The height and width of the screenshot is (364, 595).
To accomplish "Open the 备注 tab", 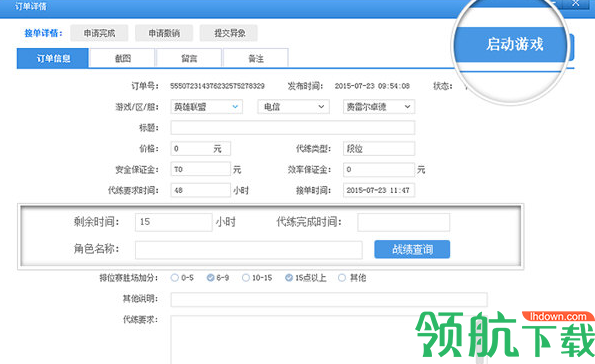I will [256, 58].
